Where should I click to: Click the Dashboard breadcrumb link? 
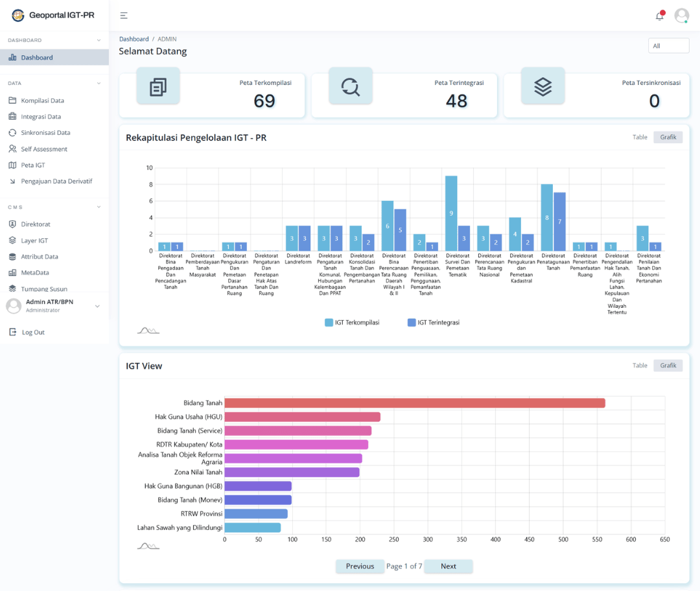(134, 39)
